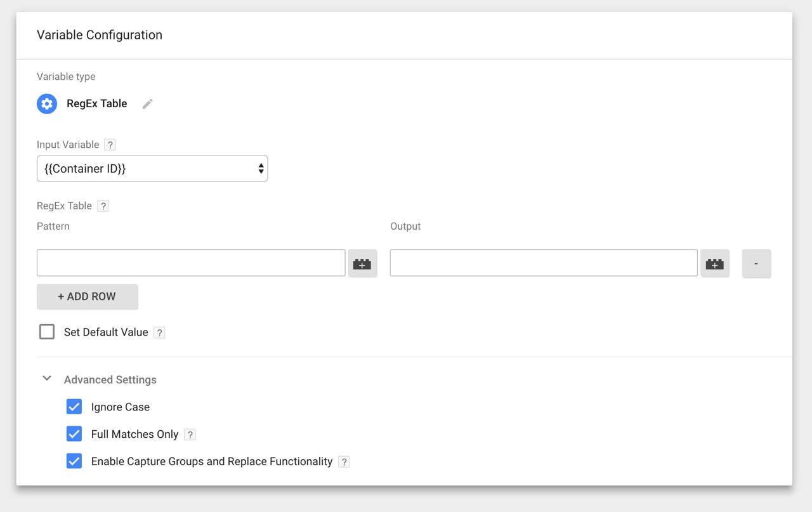Click the Pattern column header
812x512 pixels.
pos(53,226)
